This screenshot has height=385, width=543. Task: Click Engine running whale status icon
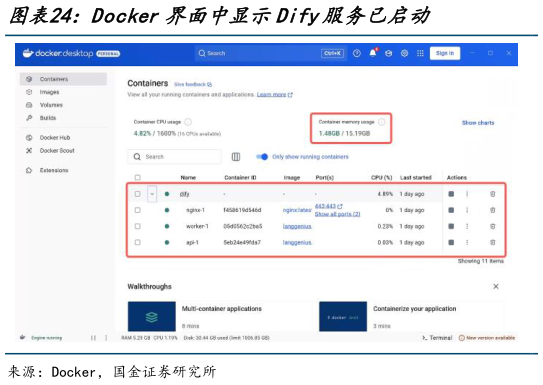tap(23, 338)
